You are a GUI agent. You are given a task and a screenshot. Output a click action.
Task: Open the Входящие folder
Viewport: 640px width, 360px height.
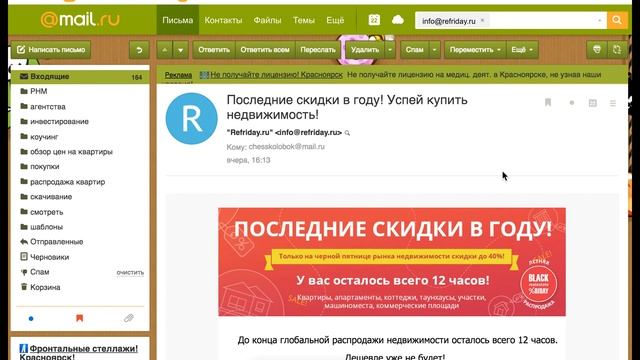80,76
